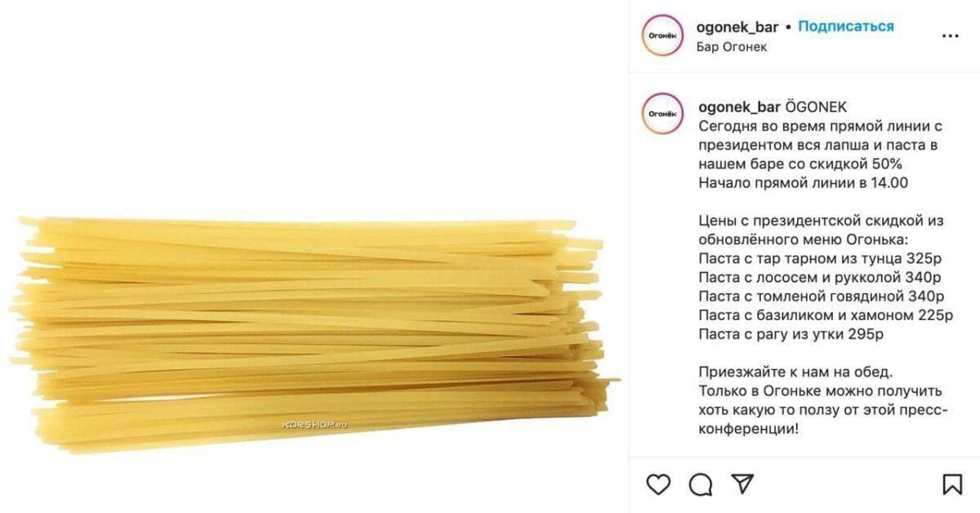Open the Огонёк avatar in the post header
The height and width of the screenshot is (513, 980).
click(x=662, y=36)
